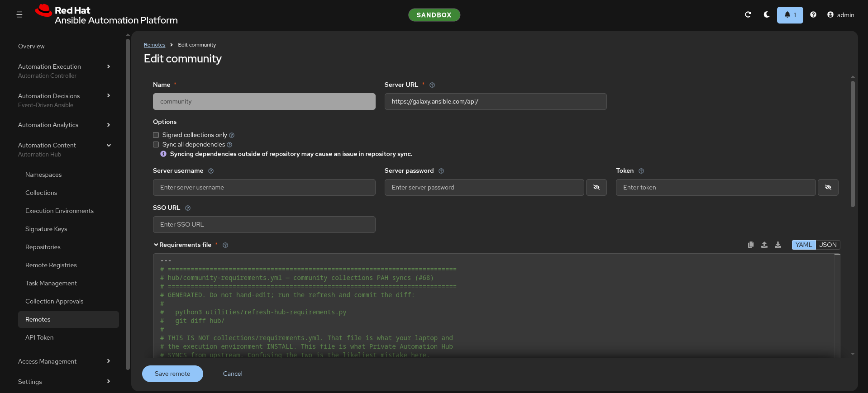Switch editor to JSON format
Screen dimensions: 868x393
click(828, 245)
